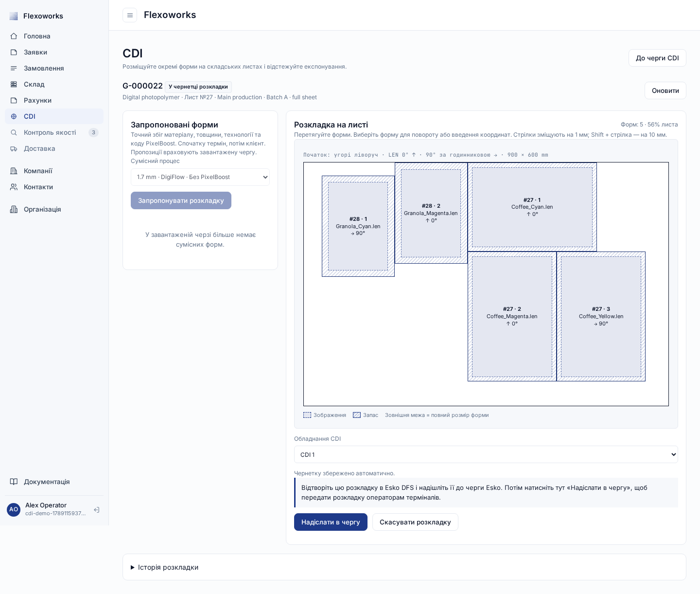Navigate to Склад
The height and width of the screenshot is (594, 700).
pyautogui.click(x=54, y=84)
